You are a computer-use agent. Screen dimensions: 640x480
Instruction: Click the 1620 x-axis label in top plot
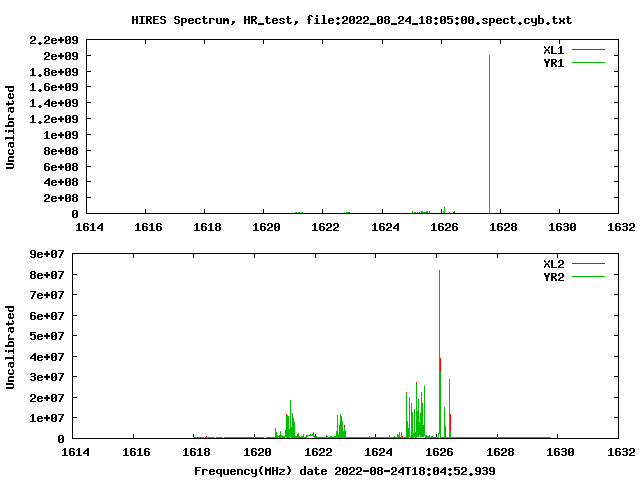[x=266, y=227]
